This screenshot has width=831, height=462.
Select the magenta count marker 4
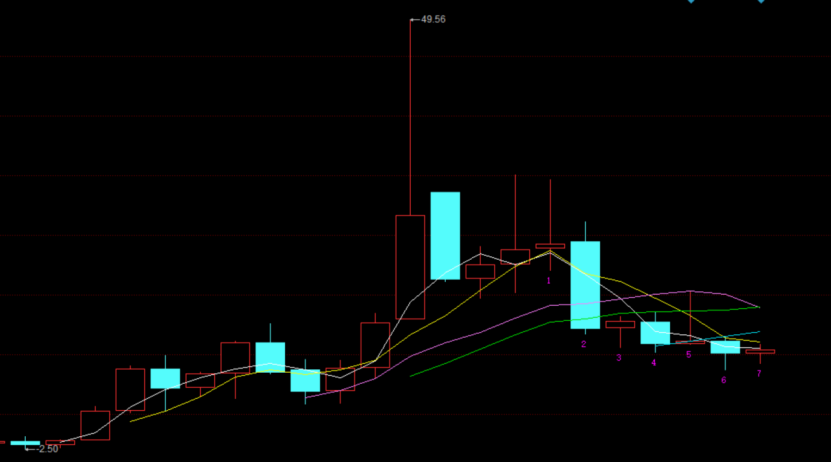coord(653,363)
